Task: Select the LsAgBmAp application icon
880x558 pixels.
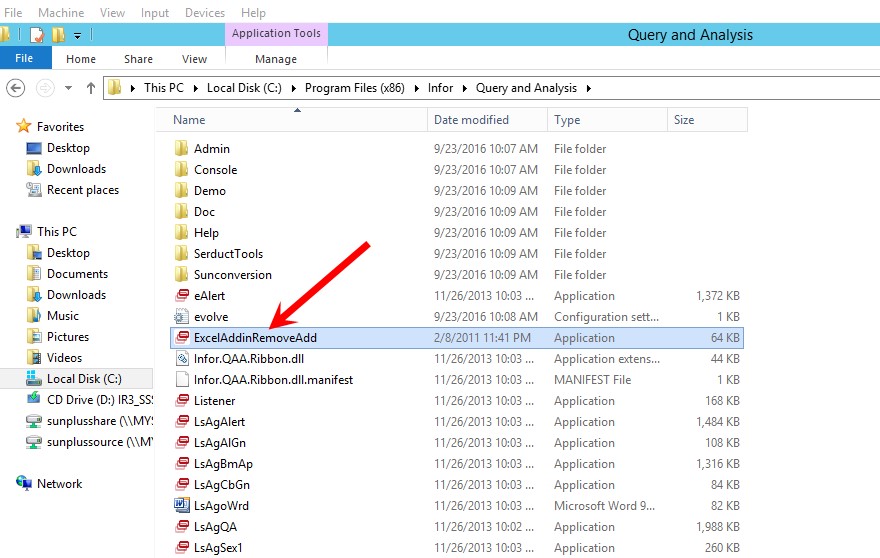Action: [x=182, y=464]
